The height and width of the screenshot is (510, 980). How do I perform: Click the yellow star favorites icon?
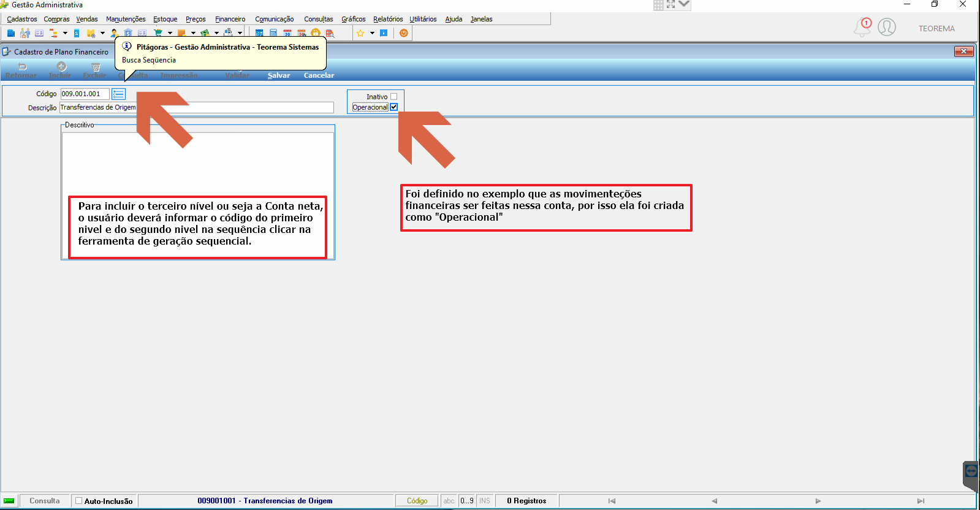[x=360, y=33]
